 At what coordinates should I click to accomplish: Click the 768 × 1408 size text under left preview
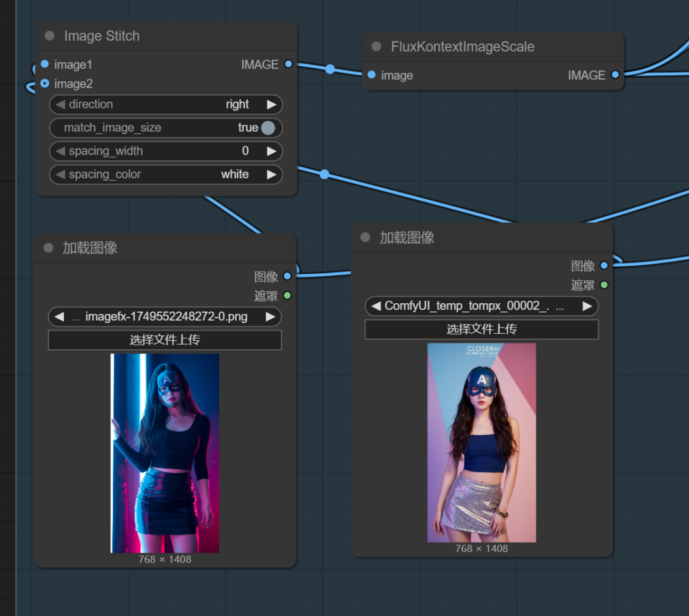point(165,559)
